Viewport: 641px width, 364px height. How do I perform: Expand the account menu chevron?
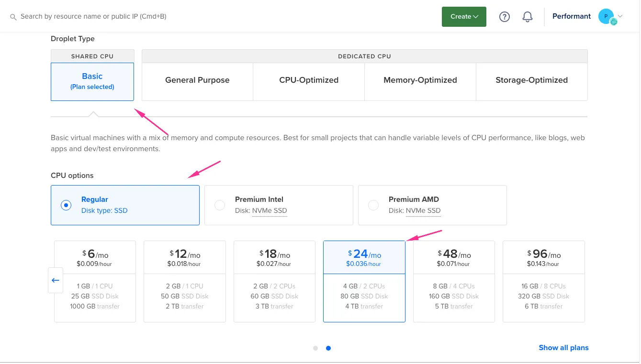620,16
